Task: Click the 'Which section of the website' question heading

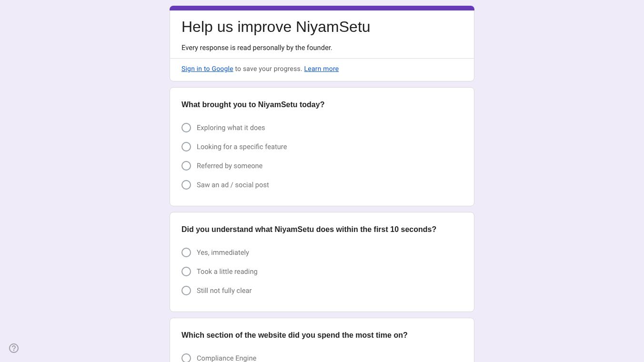Action: pyautogui.click(x=294, y=335)
